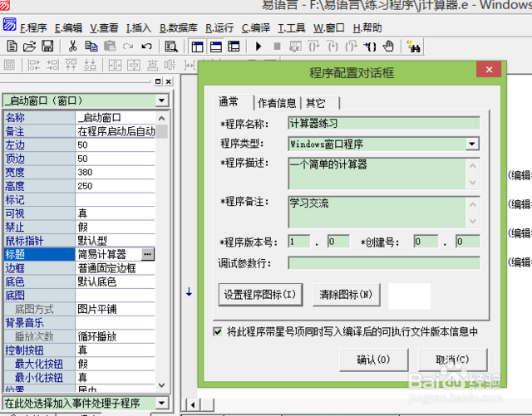Click the Find (magnifier) toolbar icon
This screenshot has width=532, height=416.
[170, 46]
